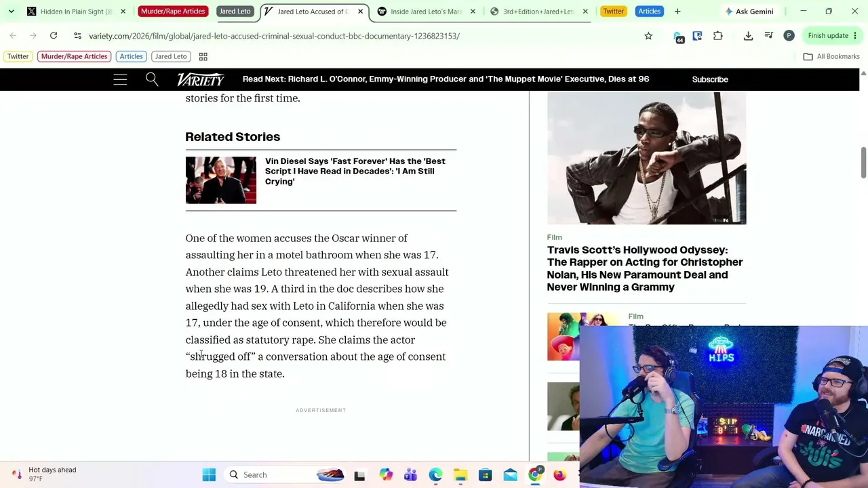Open the Vin Diesel Fast Forever story
The height and width of the screenshot is (488, 868).
[x=355, y=171]
